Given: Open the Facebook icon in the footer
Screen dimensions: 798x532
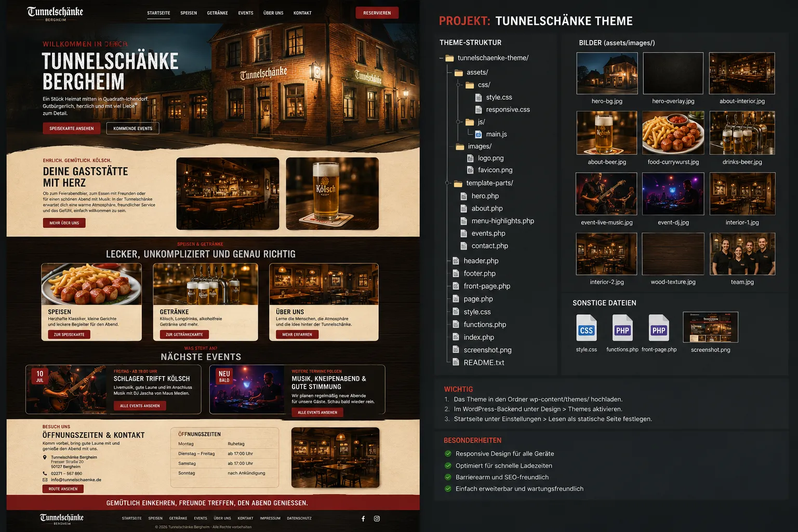Looking at the screenshot, I should click(x=363, y=518).
